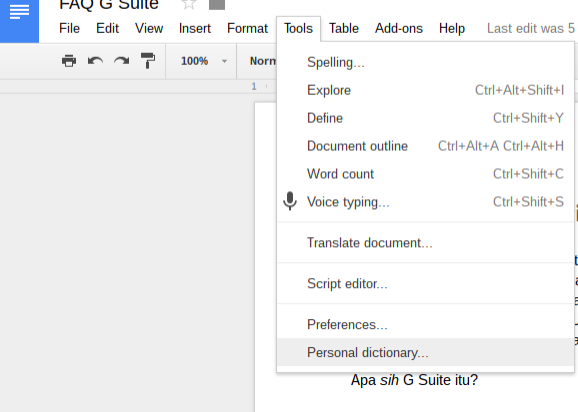Open the File menu
Viewport: 578px width, 412px height.
point(69,28)
